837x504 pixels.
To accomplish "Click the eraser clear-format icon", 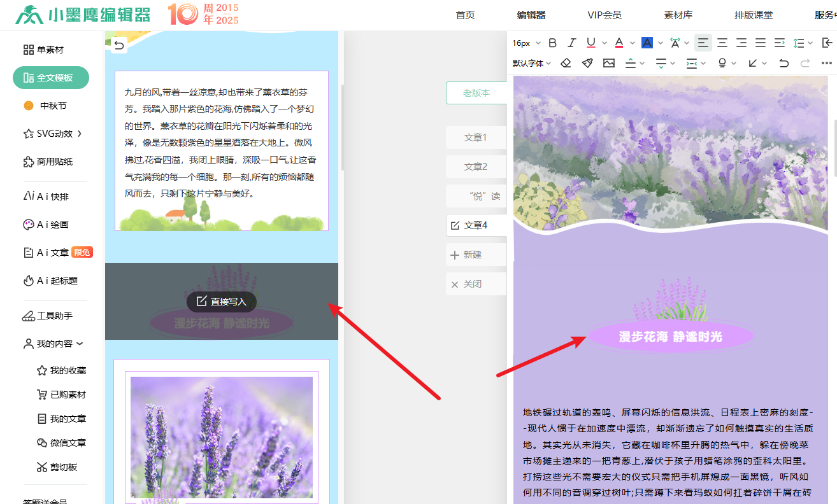I will click(x=565, y=63).
